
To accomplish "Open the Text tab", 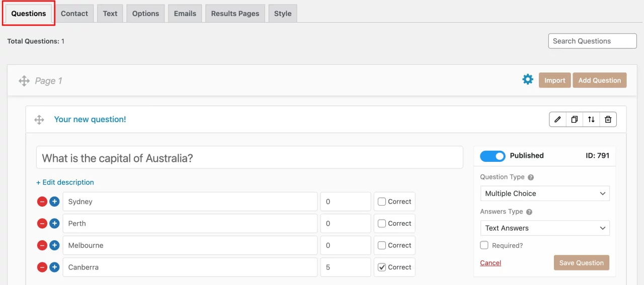I will click(110, 14).
